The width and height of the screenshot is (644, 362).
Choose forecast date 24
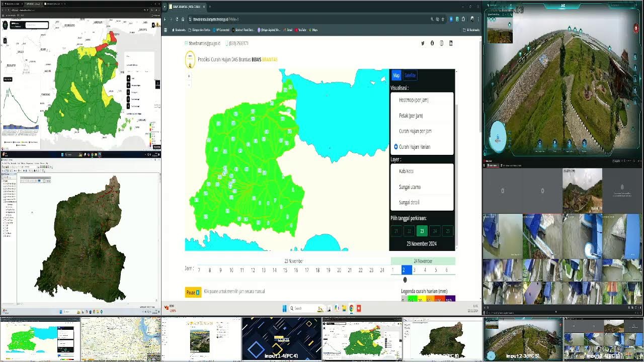(435, 231)
